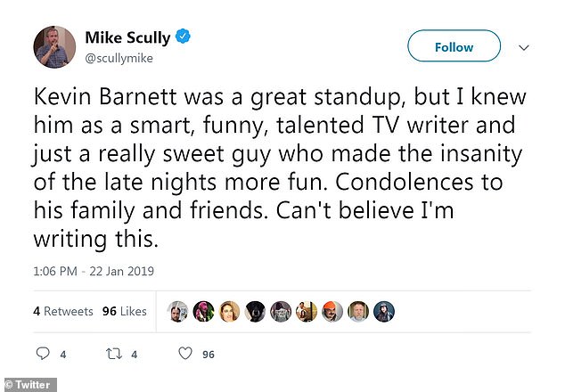Open the last liker avatar with blue background
Screen dimensions: 565x392
384,311
